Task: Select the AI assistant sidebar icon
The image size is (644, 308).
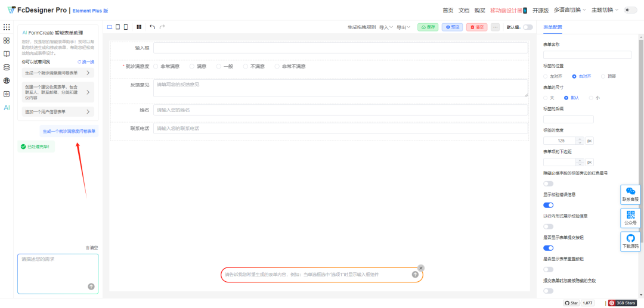Action: 7,107
